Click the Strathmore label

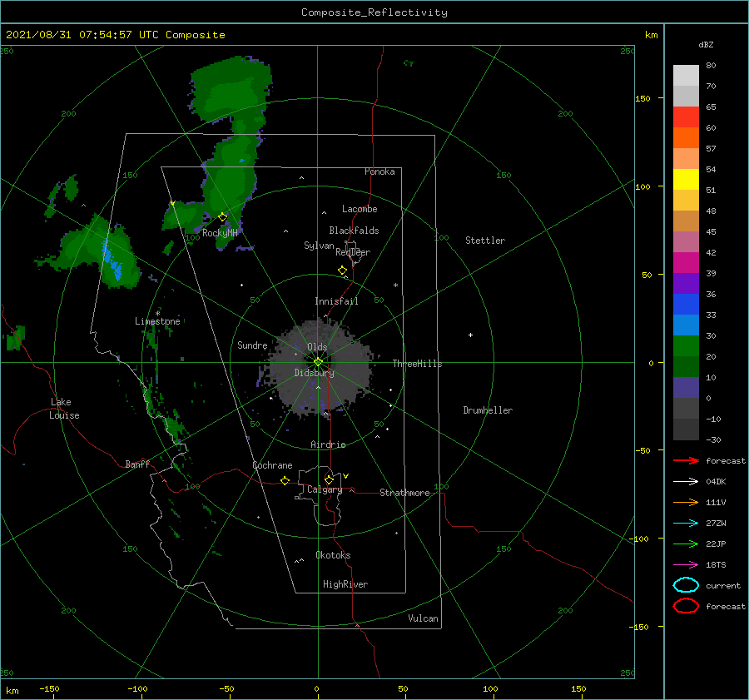click(x=404, y=493)
